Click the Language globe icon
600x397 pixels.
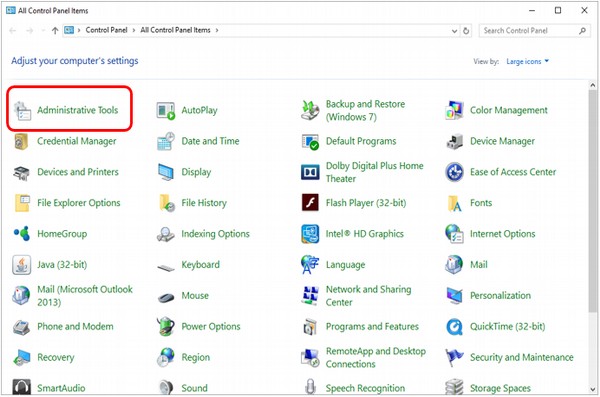click(x=310, y=265)
